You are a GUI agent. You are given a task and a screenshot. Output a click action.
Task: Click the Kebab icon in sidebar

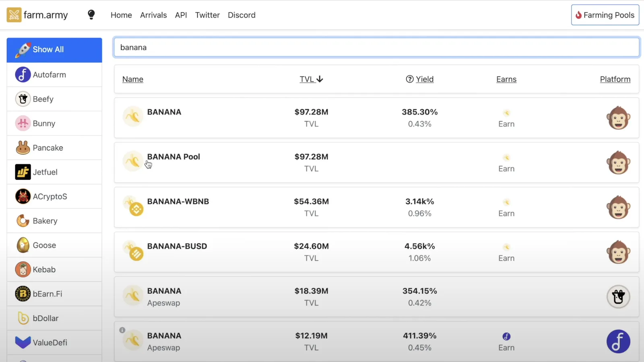(23, 269)
